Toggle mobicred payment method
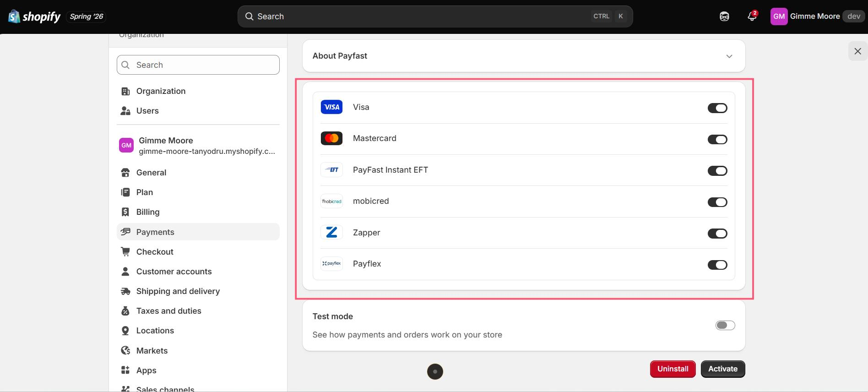 pyautogui.click(x=717, y=202)
